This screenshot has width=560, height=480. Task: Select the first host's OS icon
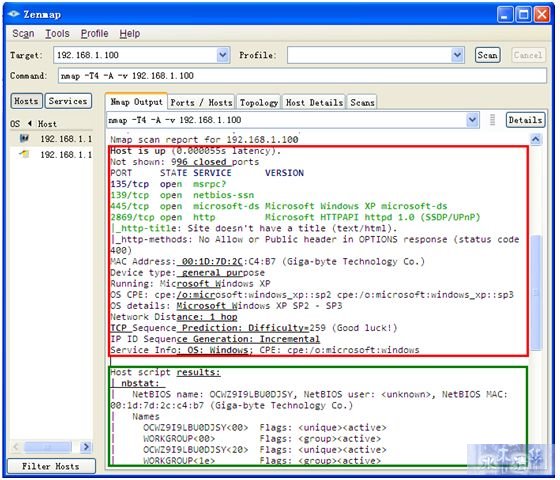pyautogui.click(x=24, y=138)
